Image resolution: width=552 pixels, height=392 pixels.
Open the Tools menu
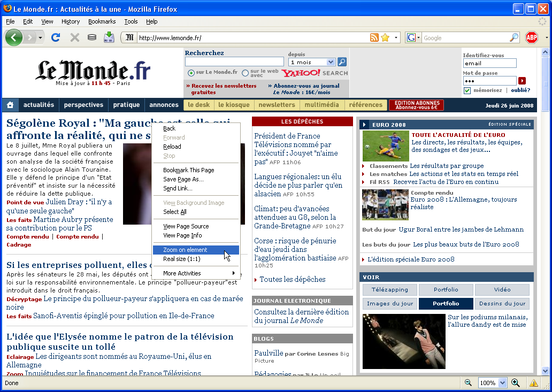point(131,21)
